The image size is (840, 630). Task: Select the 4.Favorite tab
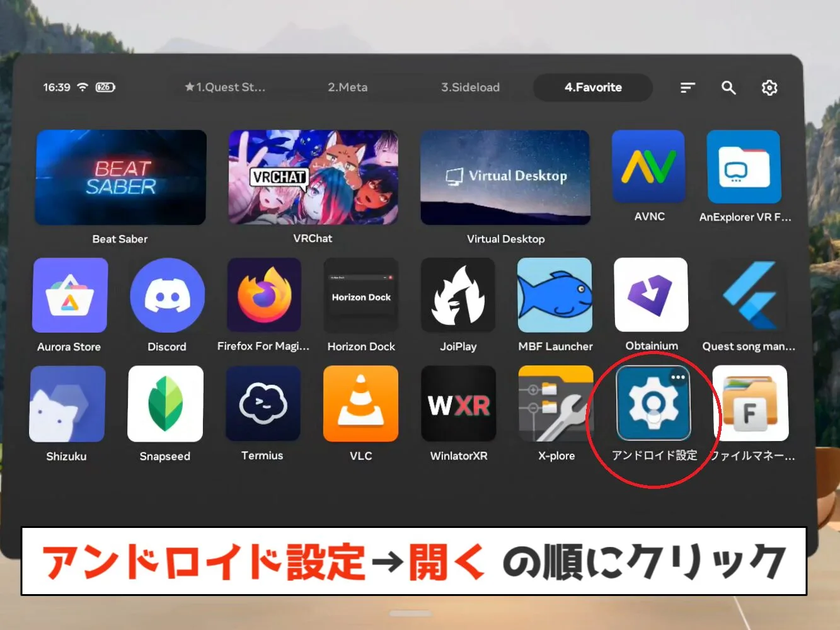593,87
